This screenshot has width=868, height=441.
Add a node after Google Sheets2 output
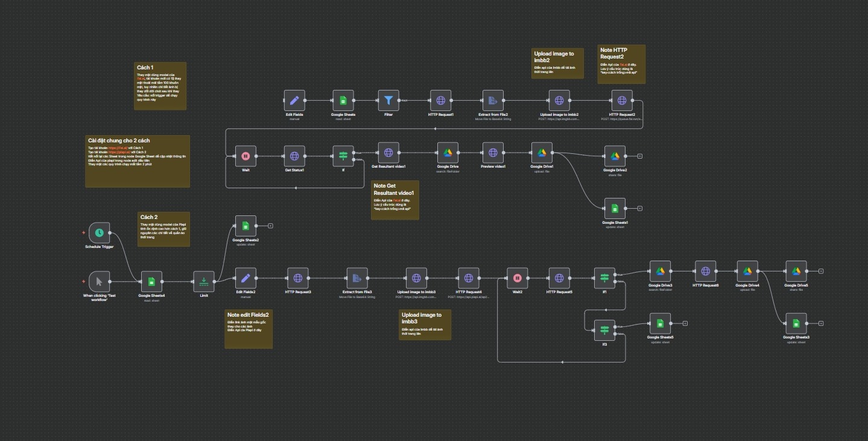coord(270,226)
